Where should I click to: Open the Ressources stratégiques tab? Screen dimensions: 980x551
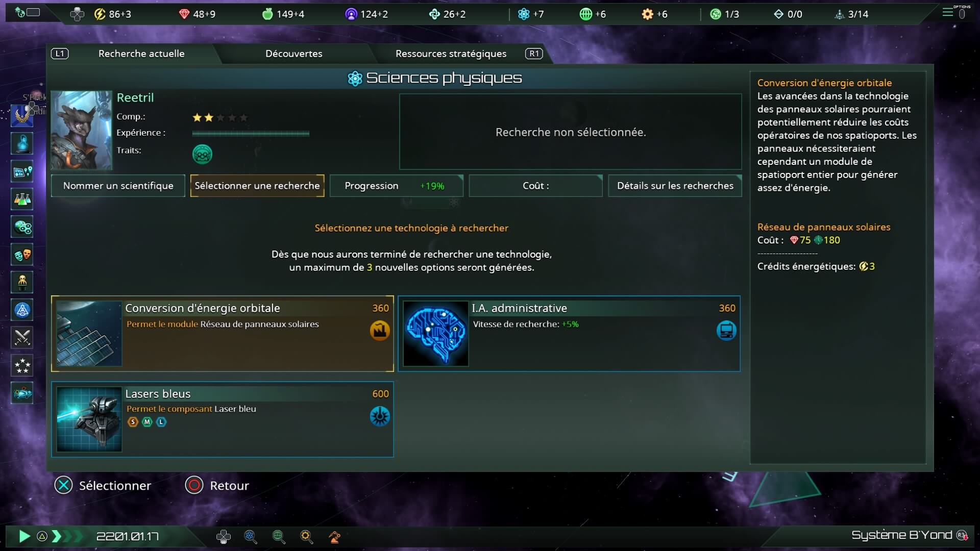pyautogui.click(x=451, y=54)
